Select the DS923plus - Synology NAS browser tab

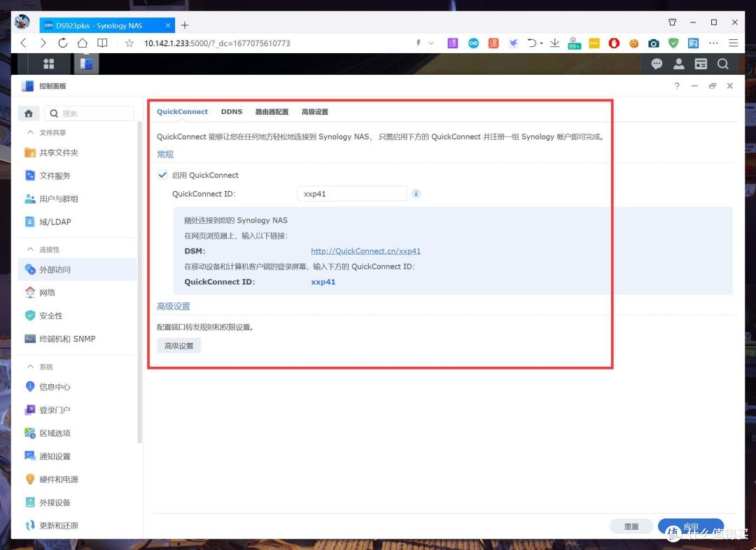point(107,26)
